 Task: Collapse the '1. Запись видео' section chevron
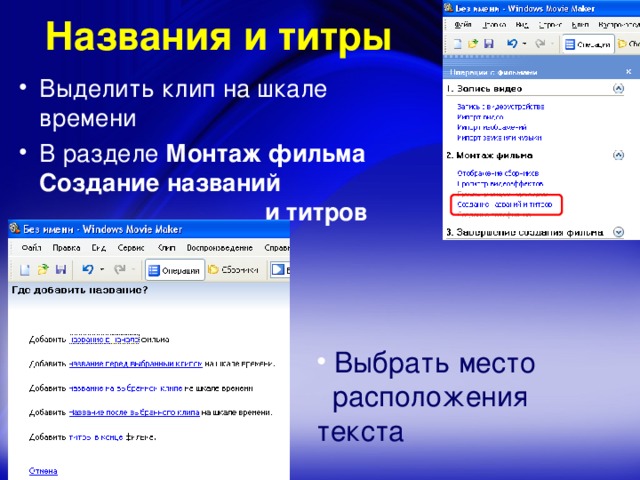(618, 88)
